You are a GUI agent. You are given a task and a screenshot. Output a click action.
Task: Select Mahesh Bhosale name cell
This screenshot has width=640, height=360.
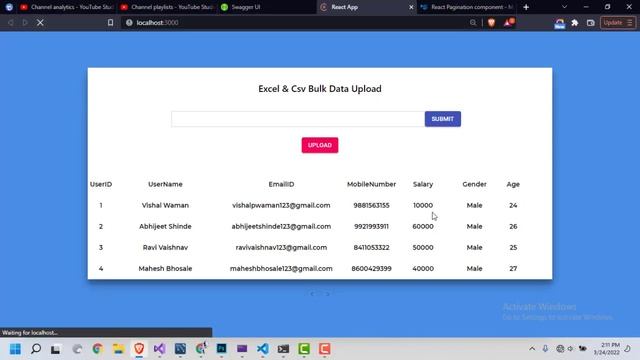[165, 269]
